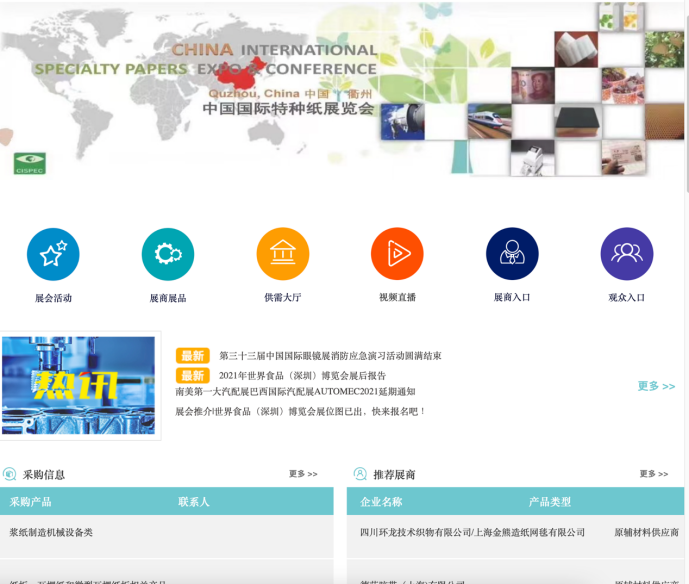Click the 展商入口 exhibitor icon
Image resolution: width=689 pixels, height=584 pixels.
pos(512,254)
